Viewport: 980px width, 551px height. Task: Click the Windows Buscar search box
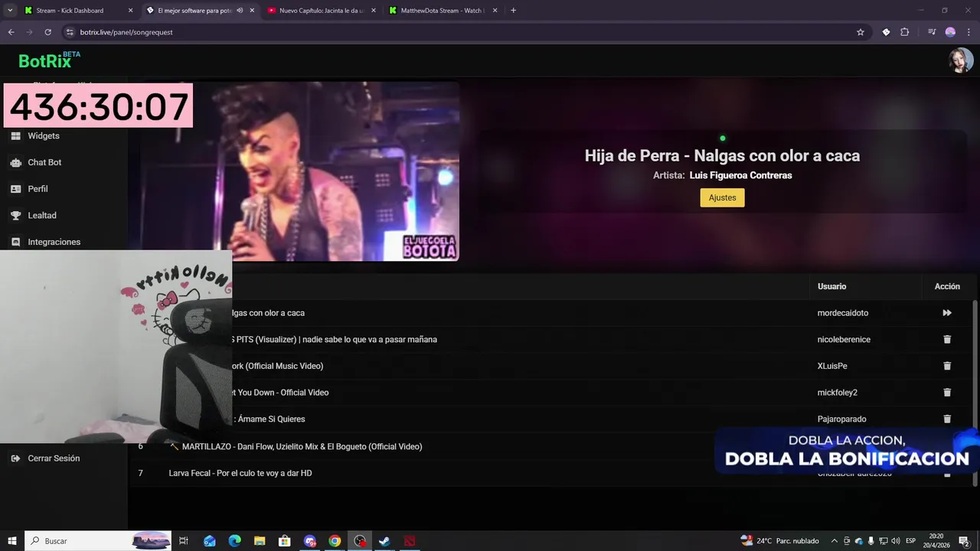[x=98, y=541]
